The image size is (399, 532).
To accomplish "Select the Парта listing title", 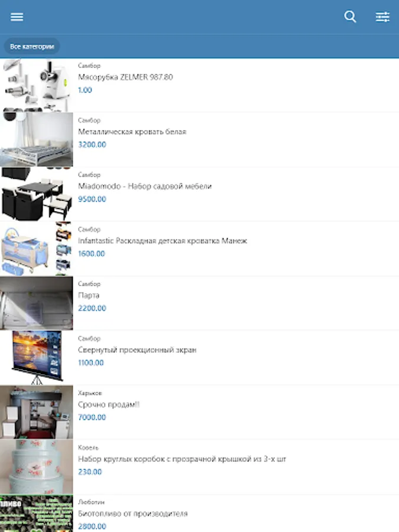I will 89,295.
